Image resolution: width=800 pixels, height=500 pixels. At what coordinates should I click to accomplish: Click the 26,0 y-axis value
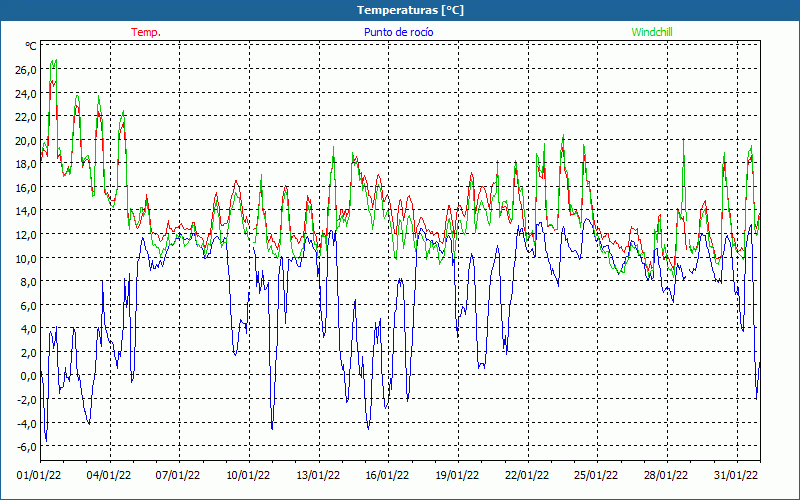pyautogui.click(x=26, y=70)
